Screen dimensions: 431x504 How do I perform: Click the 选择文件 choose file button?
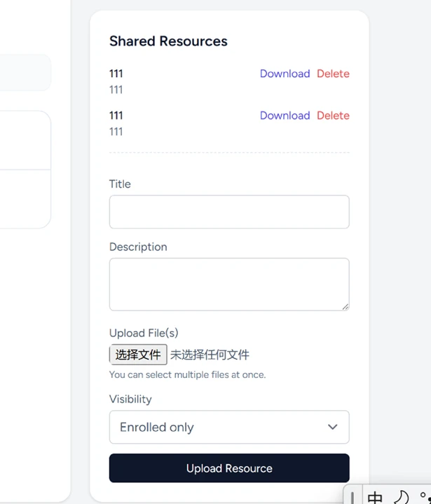point(138,355)
